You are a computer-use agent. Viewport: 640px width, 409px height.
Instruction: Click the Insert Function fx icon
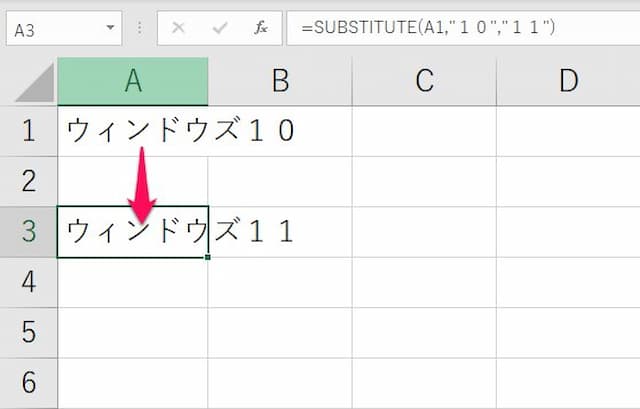pos(261,28)
